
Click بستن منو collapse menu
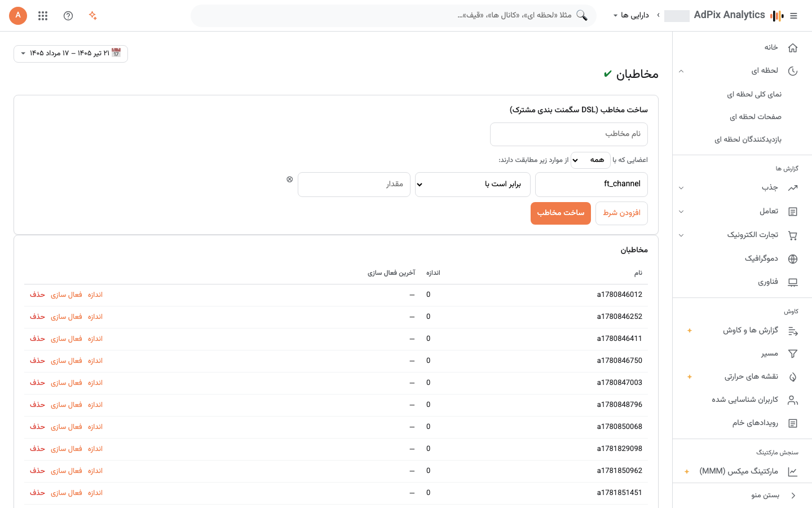765,496
